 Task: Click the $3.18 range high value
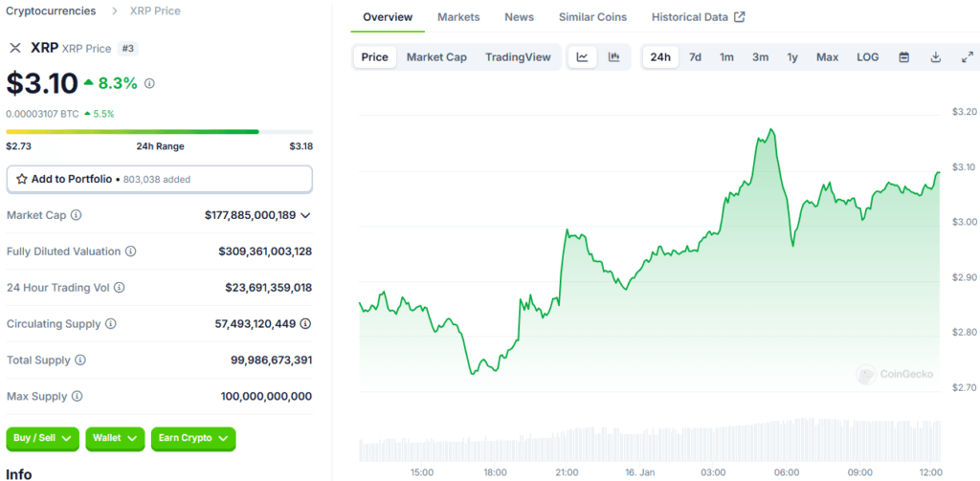pos(301,146)
